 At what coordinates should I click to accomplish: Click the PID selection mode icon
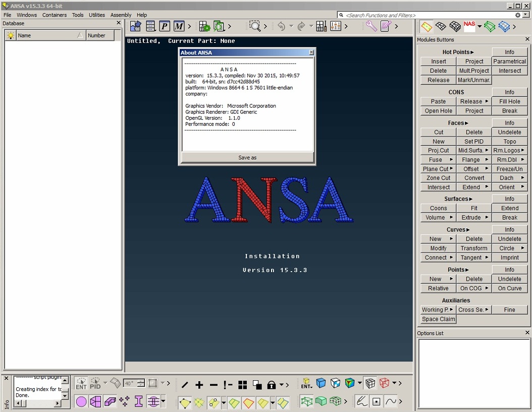[x=95, y=384]
